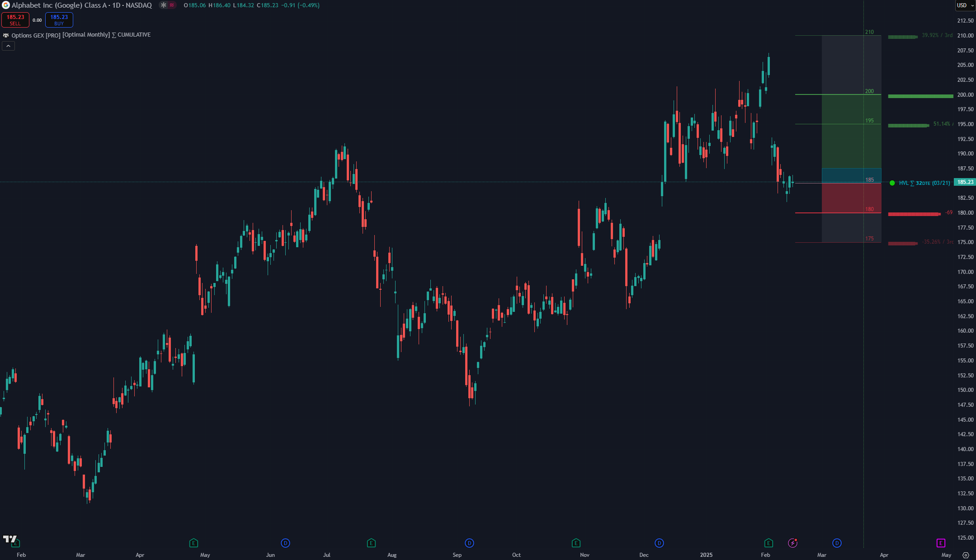This screenshot has width=976, height=560.
Task: Click the March dividend D marker
Action: coord(837,543)
